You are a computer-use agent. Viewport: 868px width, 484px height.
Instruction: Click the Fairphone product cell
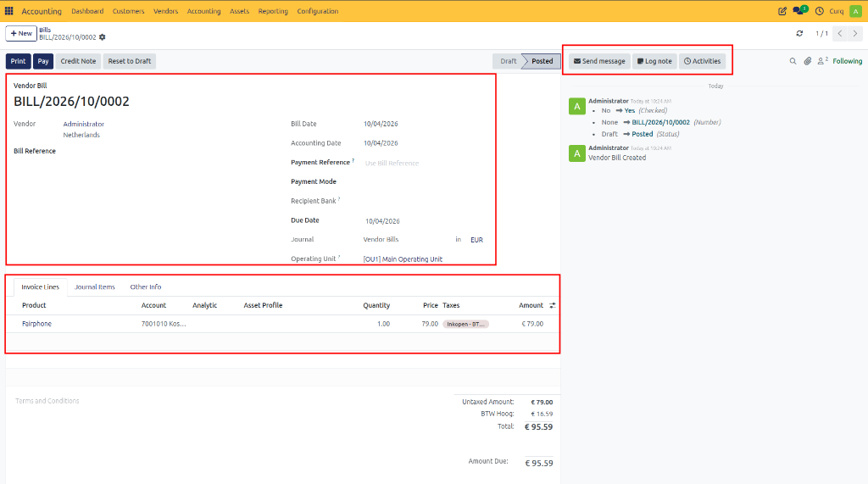(x=36, y=324)
